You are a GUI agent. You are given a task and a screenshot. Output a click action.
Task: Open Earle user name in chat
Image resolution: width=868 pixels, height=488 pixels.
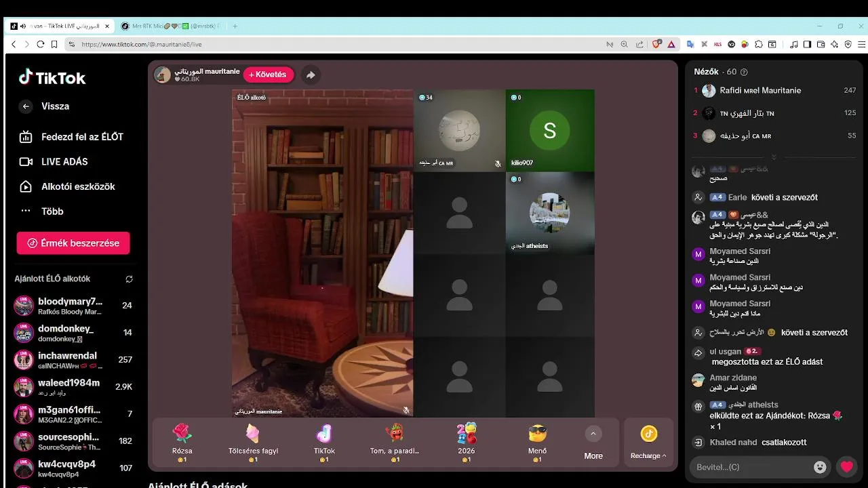tap(737, 198)
